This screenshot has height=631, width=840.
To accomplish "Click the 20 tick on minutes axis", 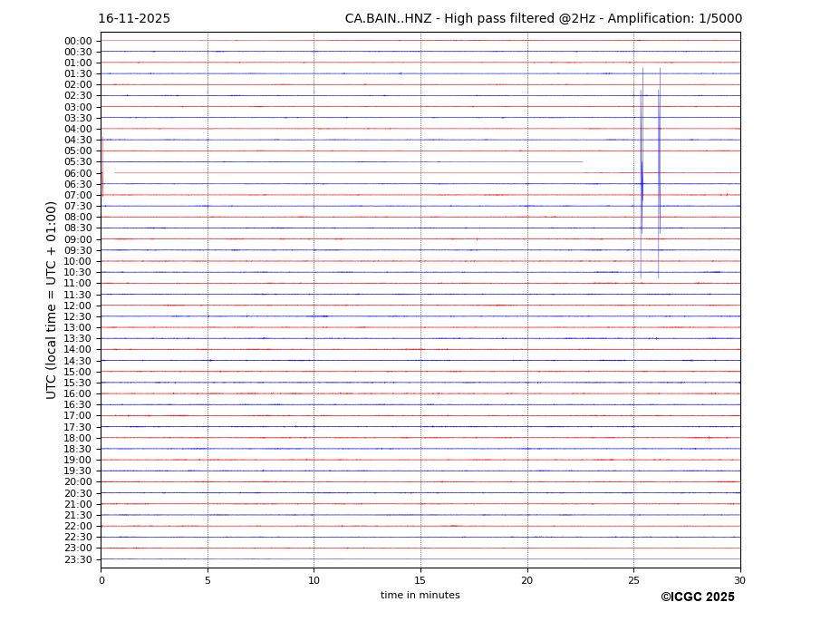I will tap(527, 580).
